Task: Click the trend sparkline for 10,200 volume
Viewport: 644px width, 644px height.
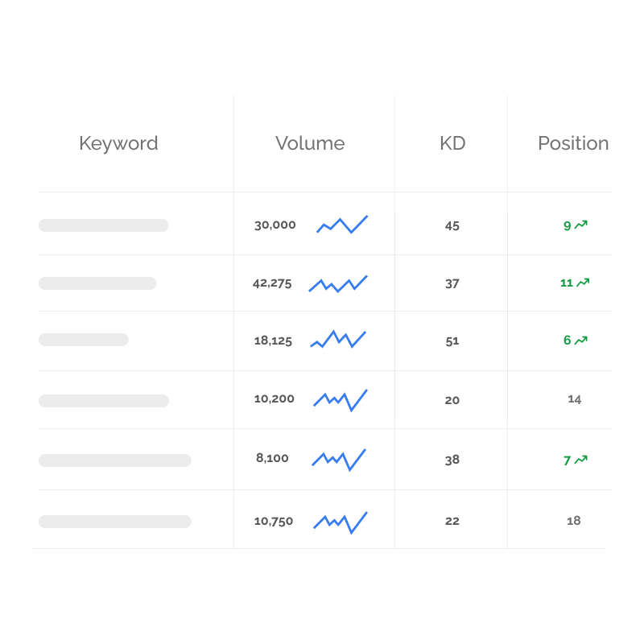Action: (341, 399)
